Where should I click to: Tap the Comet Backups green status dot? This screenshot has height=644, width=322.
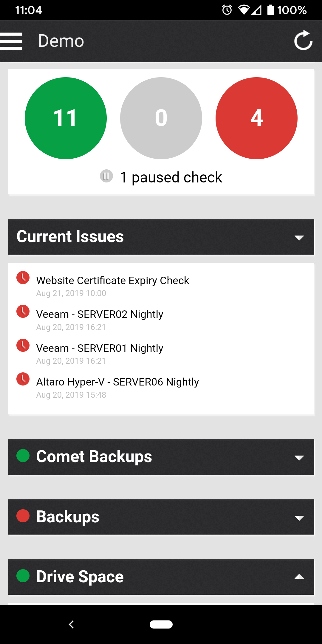(x=23, y=456)
